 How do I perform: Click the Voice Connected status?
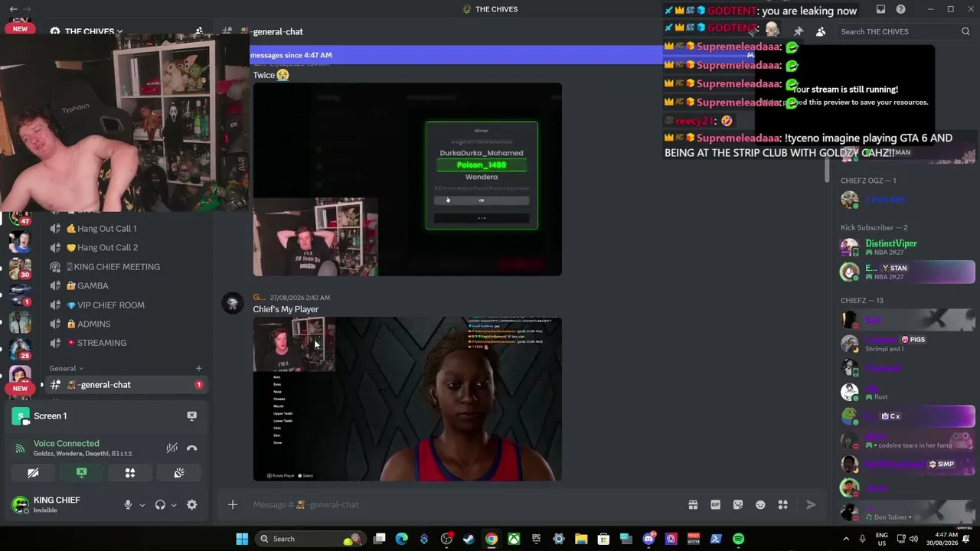(66, 443)
